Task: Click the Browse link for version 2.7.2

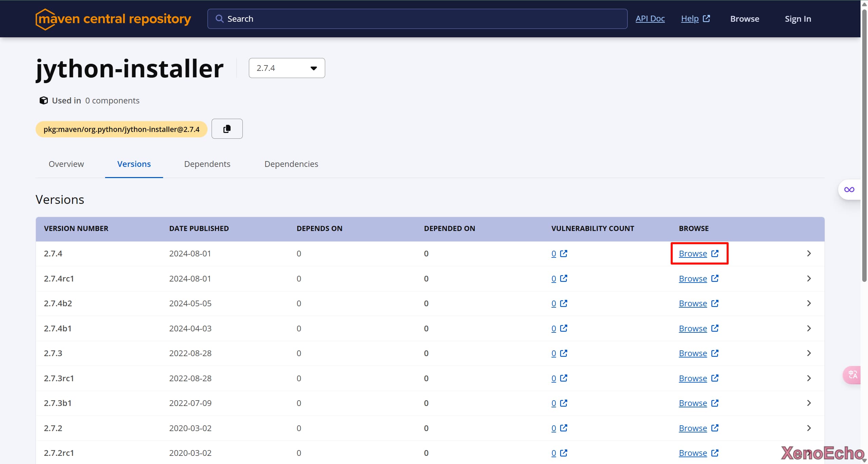Action: 692,428
